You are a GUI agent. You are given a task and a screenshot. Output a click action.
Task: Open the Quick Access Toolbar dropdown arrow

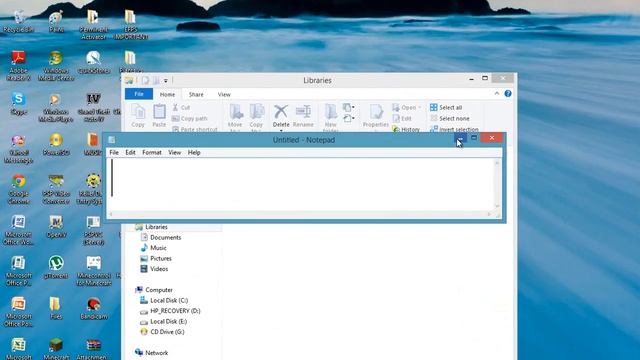(166, 81)
